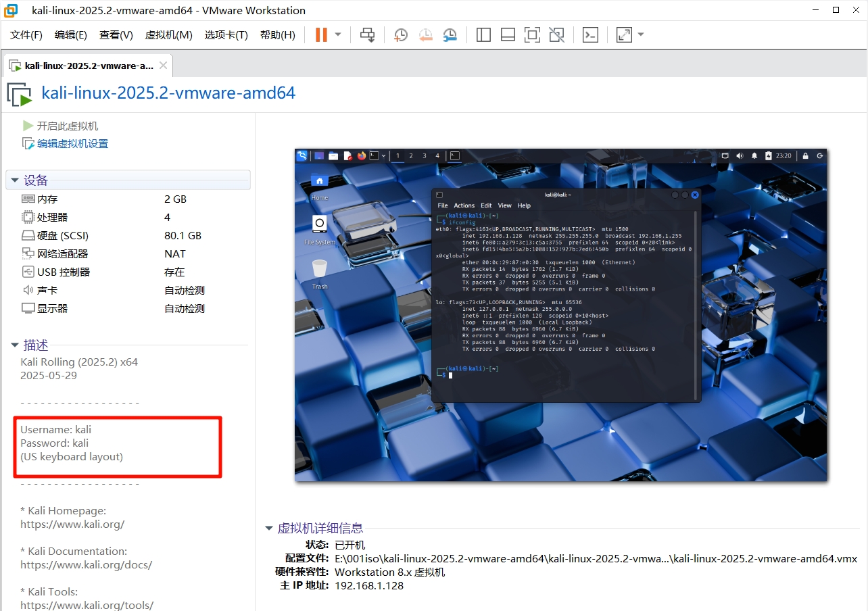Select the kali-linux-2025.2-vmware-a... tab
This screenshot has width=868, height=611.
point(88,66)
